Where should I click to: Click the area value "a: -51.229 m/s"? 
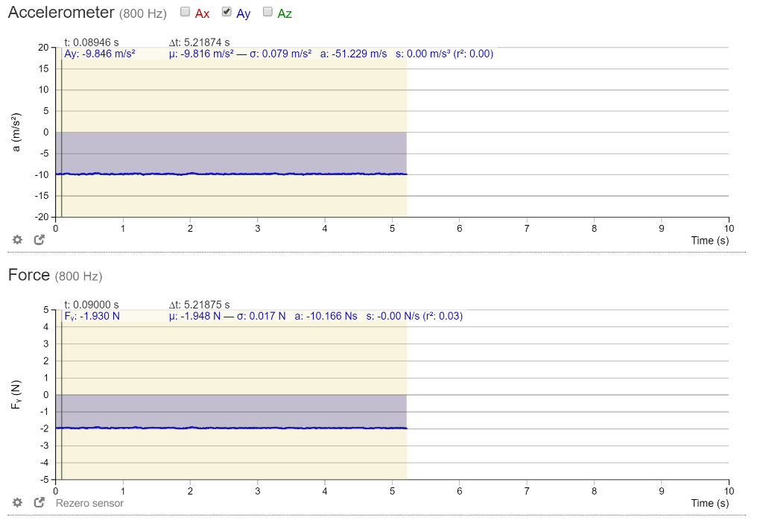coord(354,54)
